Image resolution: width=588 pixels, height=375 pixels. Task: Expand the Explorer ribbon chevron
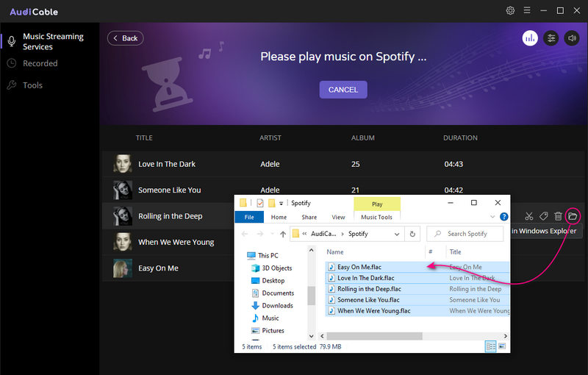492,217
